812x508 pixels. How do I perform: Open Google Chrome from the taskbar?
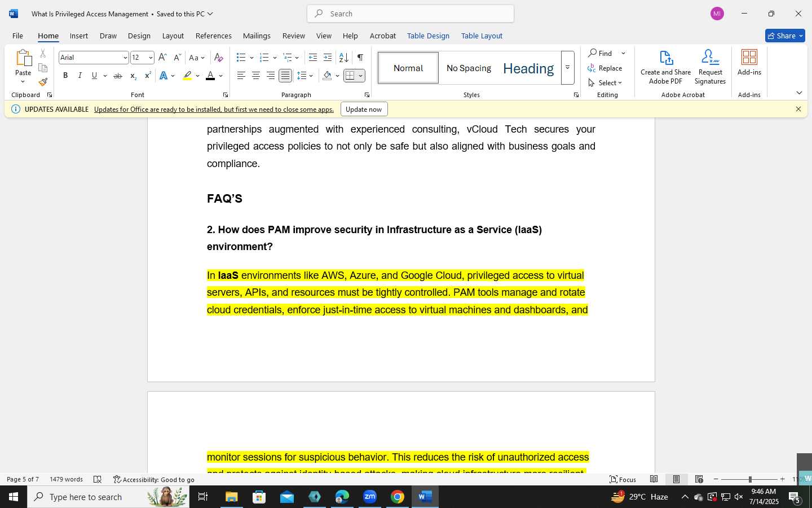(398, 497)
